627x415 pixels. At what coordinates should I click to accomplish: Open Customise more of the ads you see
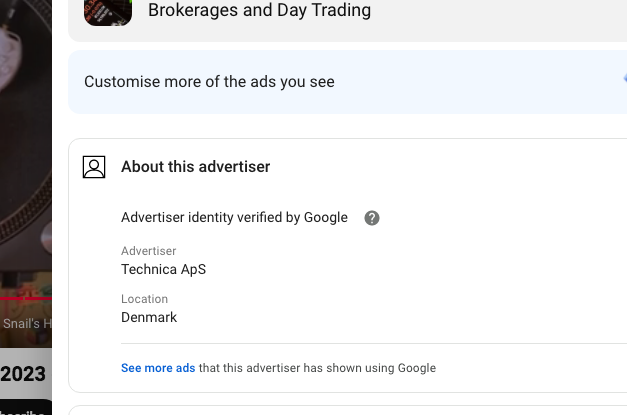click(x=209, y=82)
